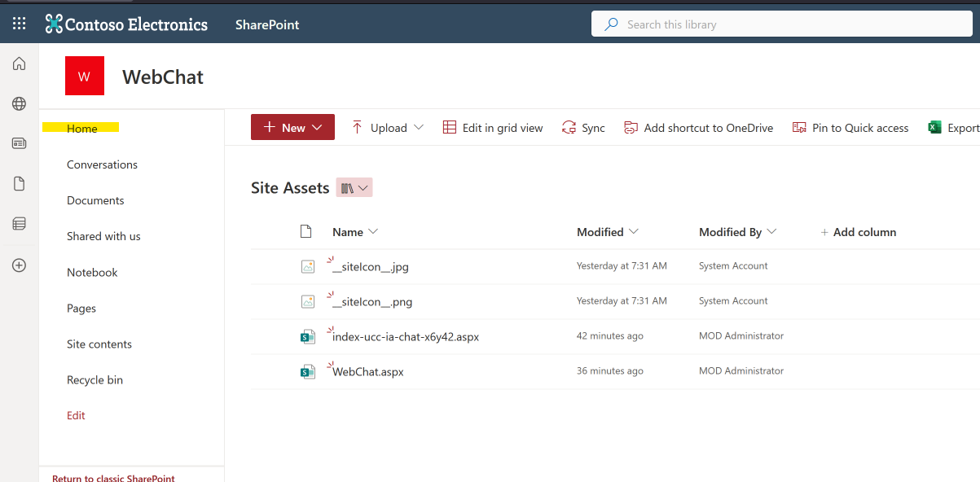Click Export to Excel command
Screen dimensions: 980x482
pyautogui.click(x=954, y=128)
